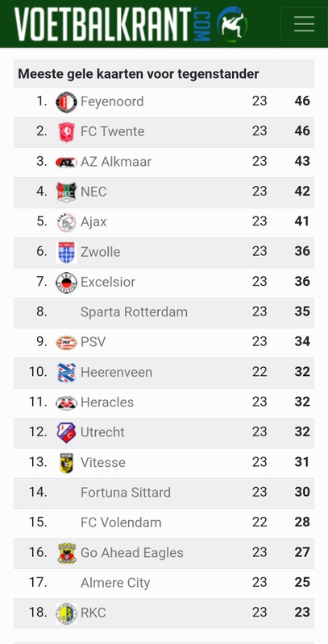This screenshot has width=328, height=644.
Task: Open the Almere City team link
Action: (115, 583)
